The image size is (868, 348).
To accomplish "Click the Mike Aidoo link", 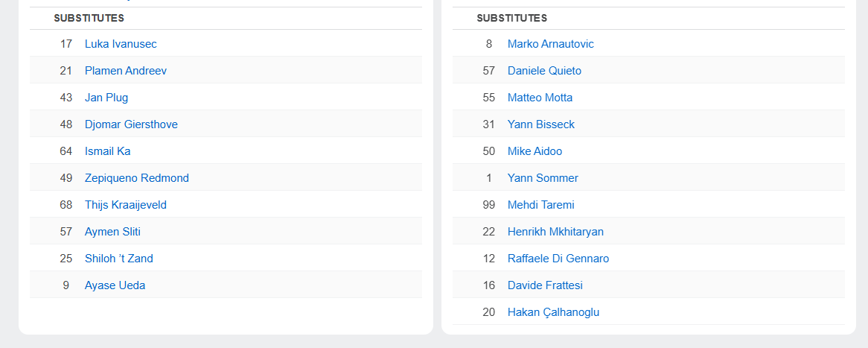I will 534,151.
